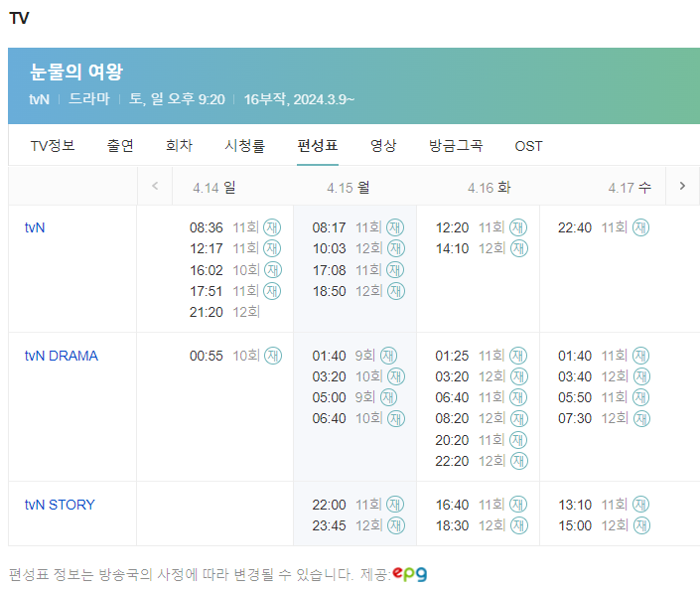Go to previous dates in schedule

[x=155, y=187]
